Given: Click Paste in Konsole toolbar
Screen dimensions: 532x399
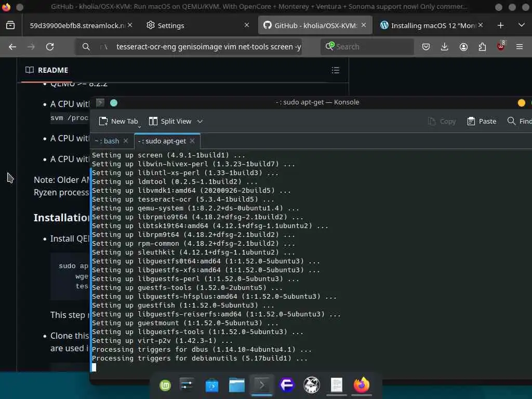Looking at the screenshot, I should click(482, 122).
